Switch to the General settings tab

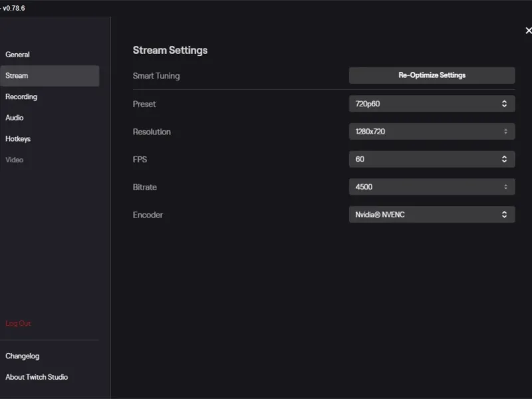pyautogui.click(x=18, y=55)
